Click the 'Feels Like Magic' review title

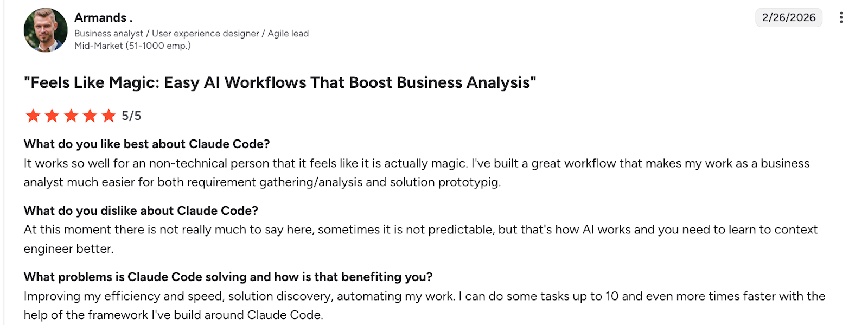coord(279,82)
